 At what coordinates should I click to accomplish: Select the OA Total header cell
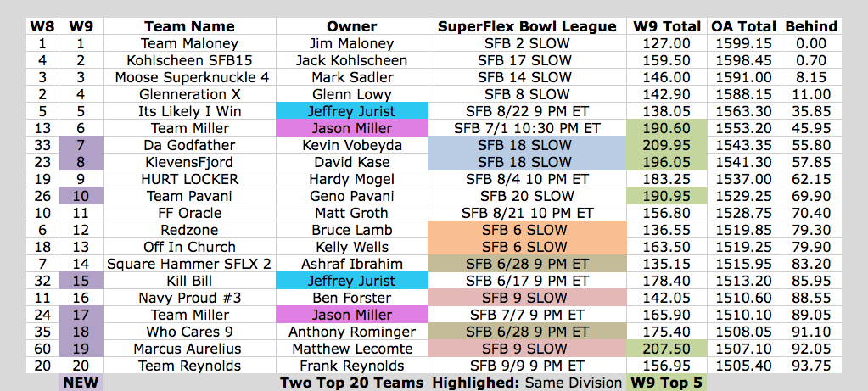click(x=744, y=26)
